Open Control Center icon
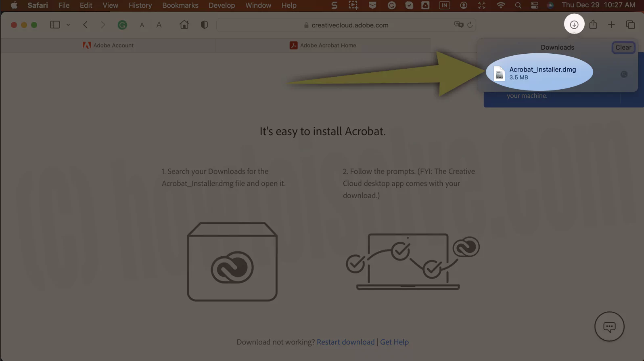644x361 pixels. click(x=535, y=5)
